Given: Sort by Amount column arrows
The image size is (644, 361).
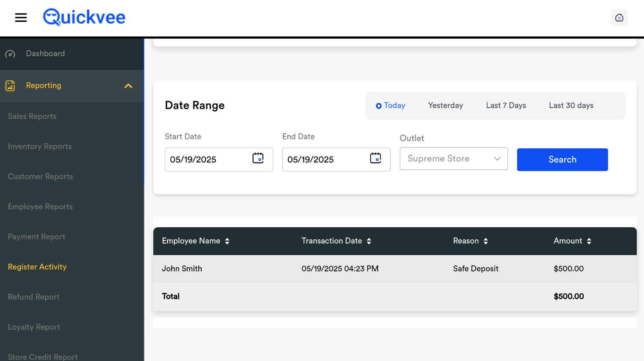Looking at the screenshot, I should point(589,241).
